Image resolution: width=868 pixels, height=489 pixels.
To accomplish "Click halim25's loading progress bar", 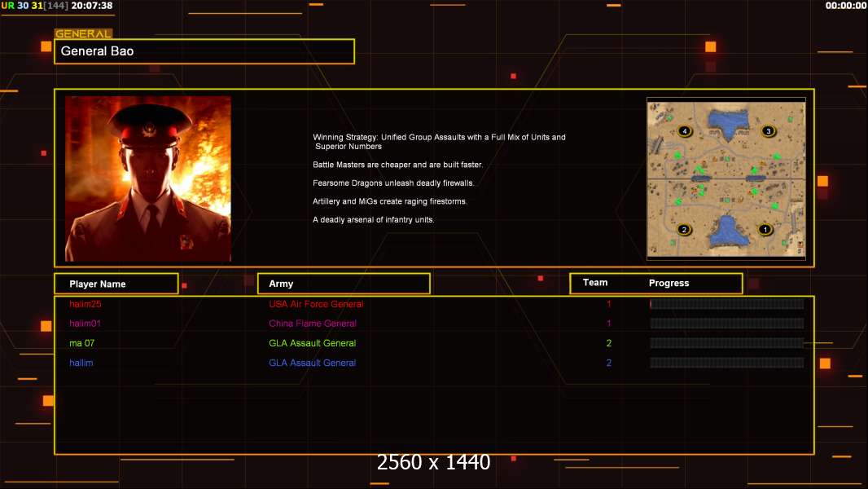I will pyautogui.click(x=727, y=303).
